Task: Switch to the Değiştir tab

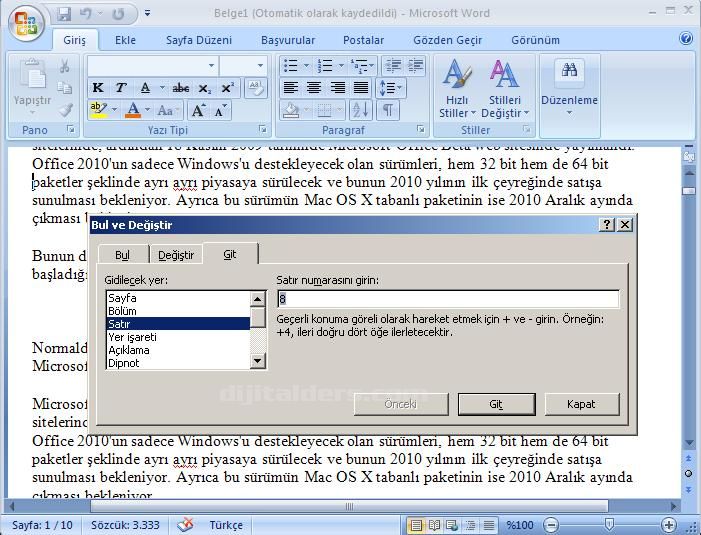Action: tap(176, 255)
